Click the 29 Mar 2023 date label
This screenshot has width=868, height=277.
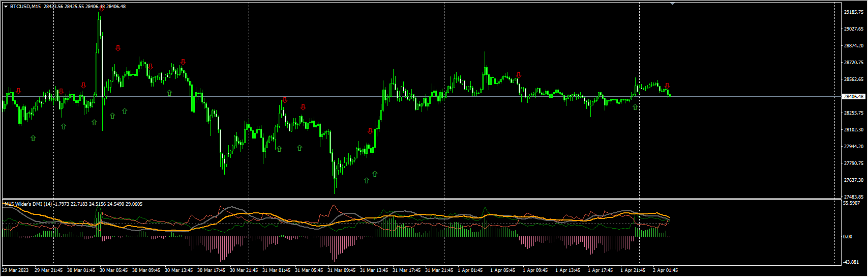(15, 270)
